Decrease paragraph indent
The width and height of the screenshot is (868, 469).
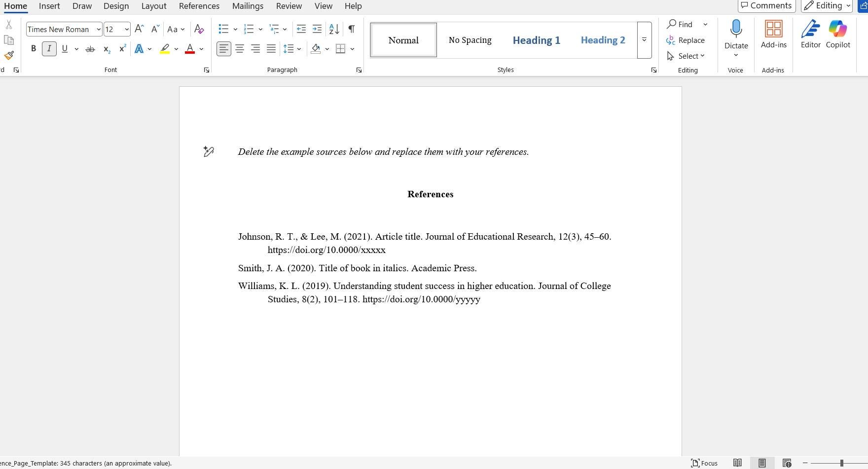pos(301,29)
